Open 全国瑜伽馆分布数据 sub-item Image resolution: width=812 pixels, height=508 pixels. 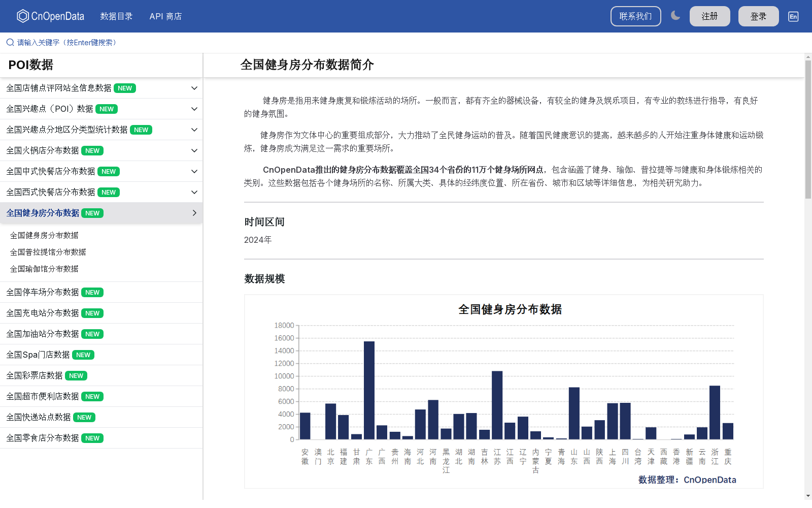44,269
